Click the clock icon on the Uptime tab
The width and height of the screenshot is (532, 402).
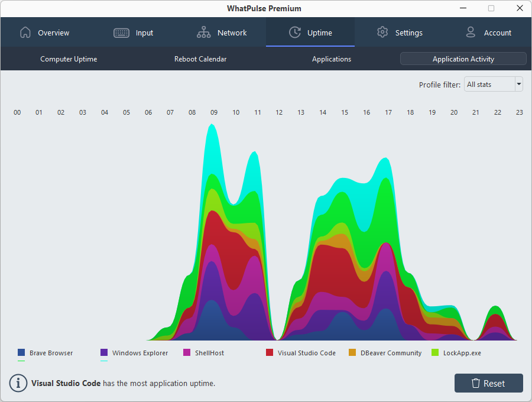click(294, 33)
